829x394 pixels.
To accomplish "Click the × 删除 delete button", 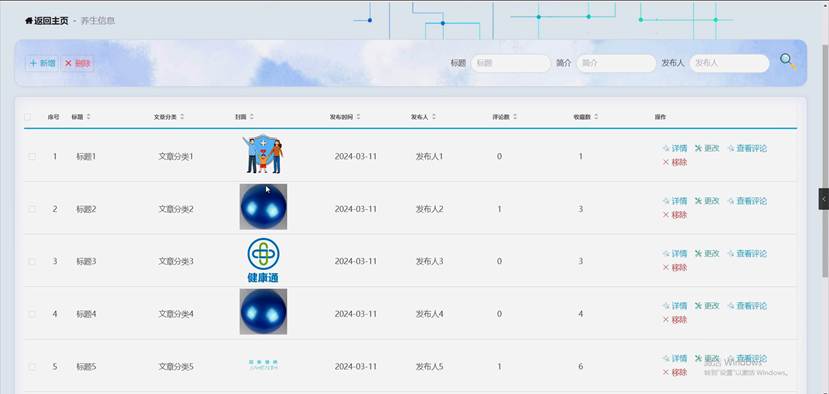I will point(77,63).
